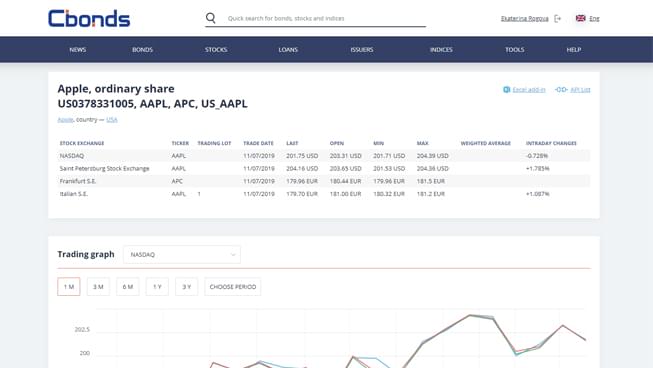The image size is (653, 368).
Task: Click the magnifying glass search icon
Action: pyautogui.click(x=211, y=18)
